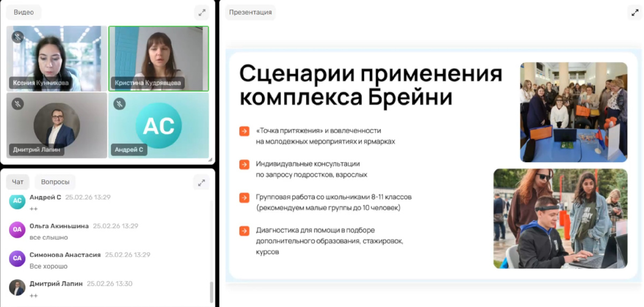Click timestamp 25.02.26 13:30
Viewport: 644px width, 307px height.
point(109,284)
